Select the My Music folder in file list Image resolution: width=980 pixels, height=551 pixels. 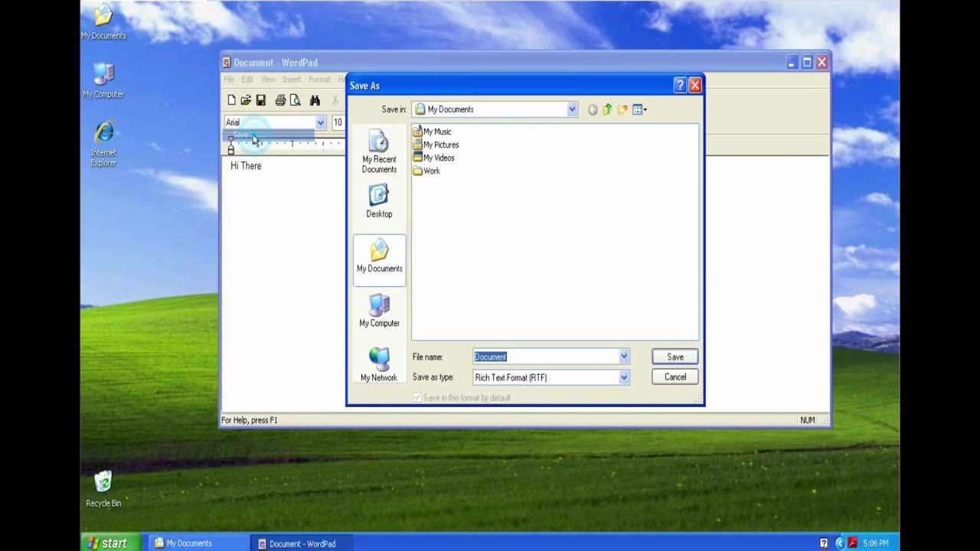(432, 132)
